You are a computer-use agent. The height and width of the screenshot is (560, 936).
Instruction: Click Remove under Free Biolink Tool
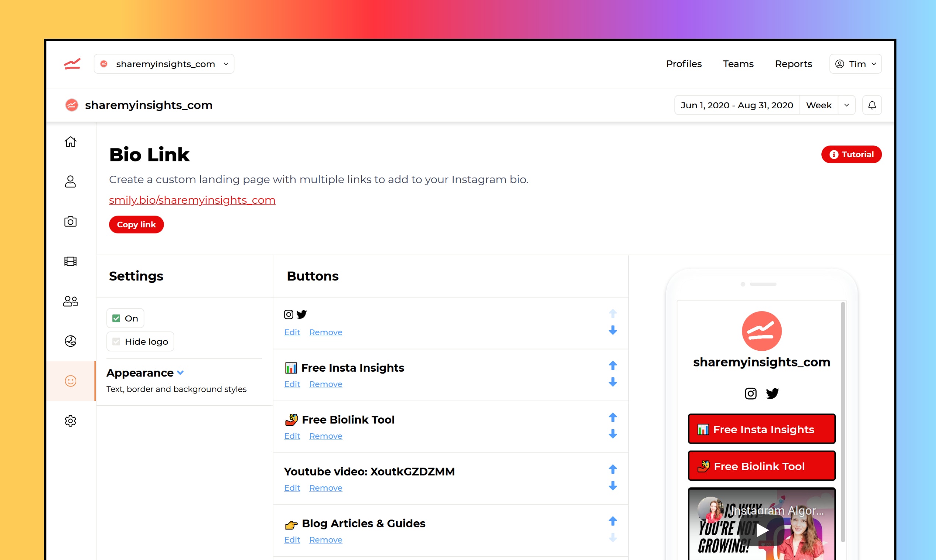[x=325, y=436]
